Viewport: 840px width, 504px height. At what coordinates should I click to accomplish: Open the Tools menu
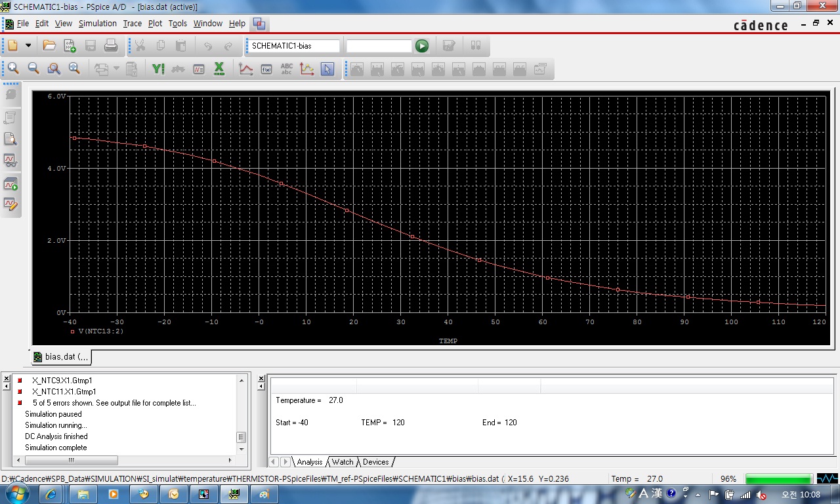(178, 24)
